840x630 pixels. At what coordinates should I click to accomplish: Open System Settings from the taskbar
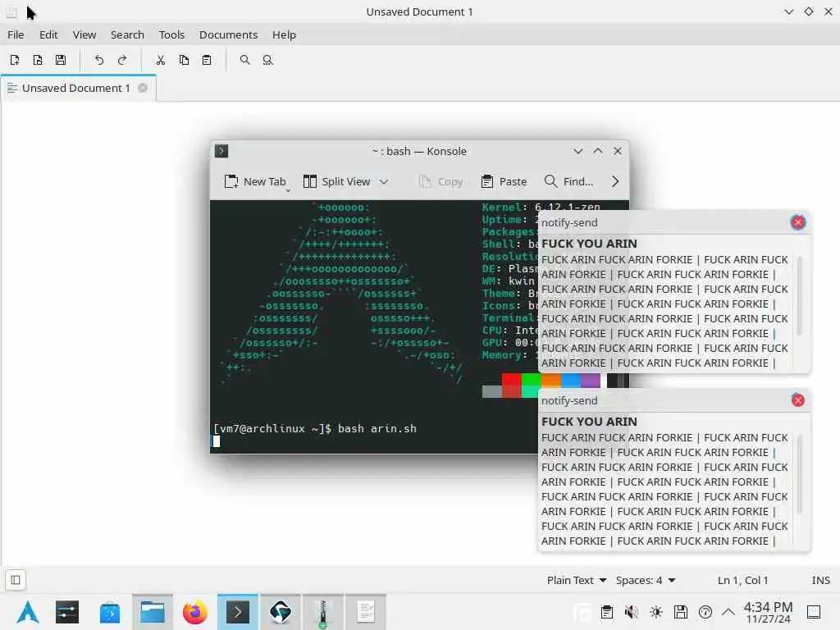click(67, 612)
